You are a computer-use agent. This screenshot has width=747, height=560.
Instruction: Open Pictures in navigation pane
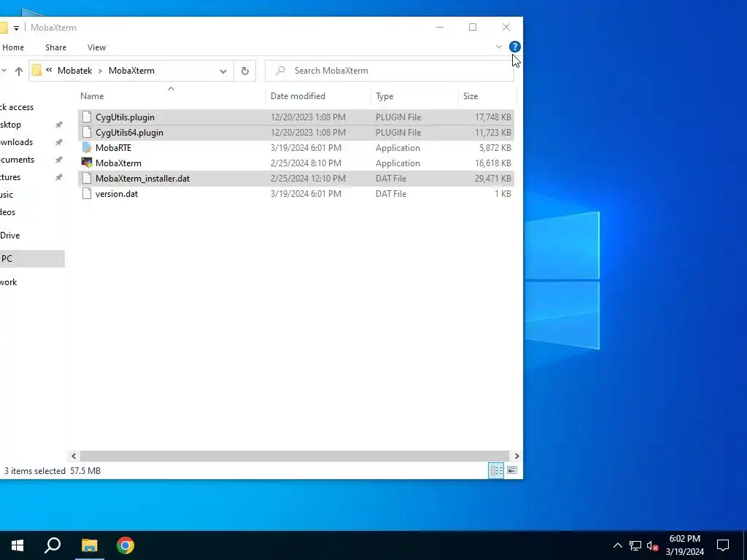10,177
